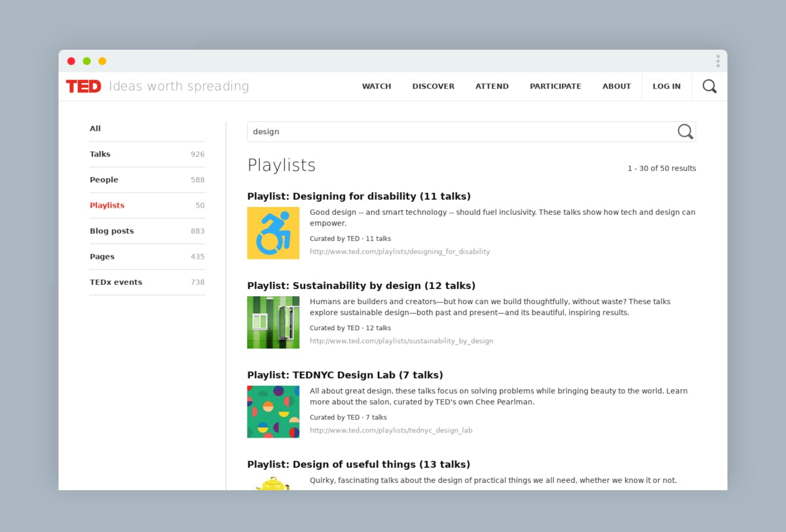Click the magnifier inside the search field

point(685,132)
